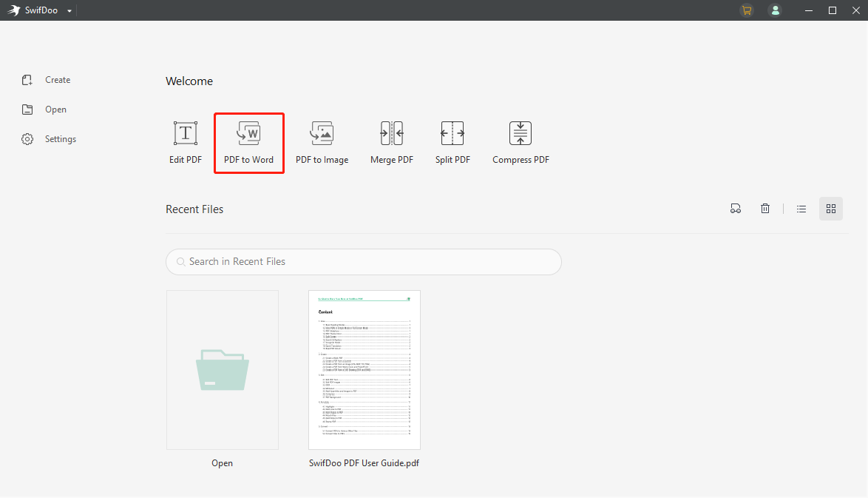This screenshot has height=498, width=868.
Task: Open the Merge PDF tool
Action: [x=391, y=143]
